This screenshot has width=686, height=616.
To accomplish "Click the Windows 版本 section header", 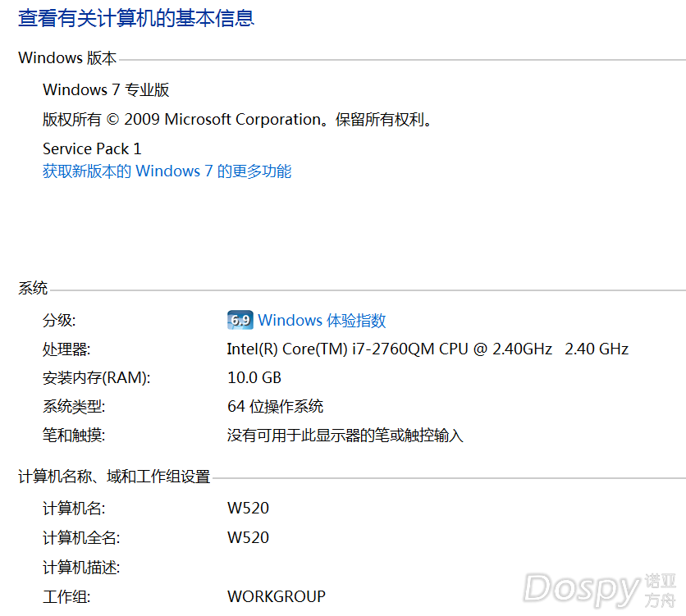I will pyautogui.click(x=67, y=58).
